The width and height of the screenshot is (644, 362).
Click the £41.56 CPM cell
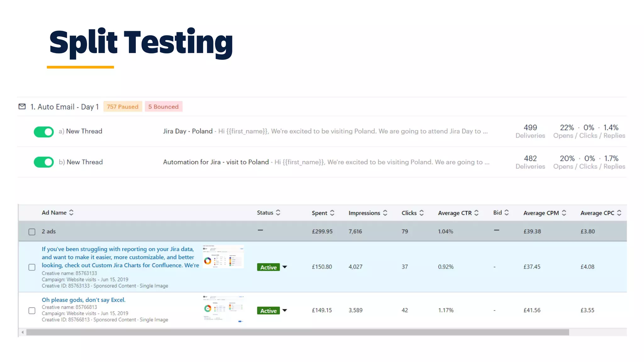click(x=532, y=310)
